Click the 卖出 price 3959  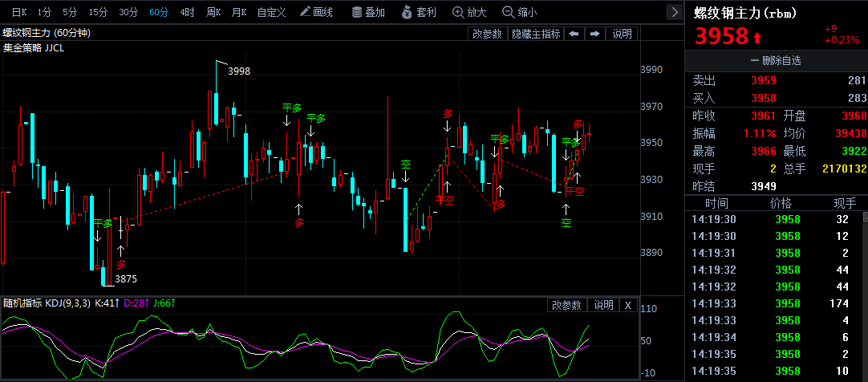(764, 81)
